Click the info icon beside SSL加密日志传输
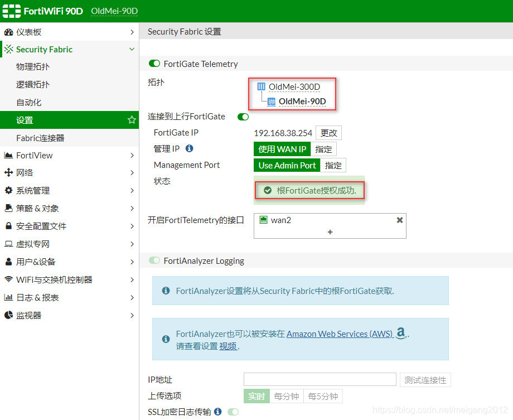The image size is (513, 420). click(218, 412)
